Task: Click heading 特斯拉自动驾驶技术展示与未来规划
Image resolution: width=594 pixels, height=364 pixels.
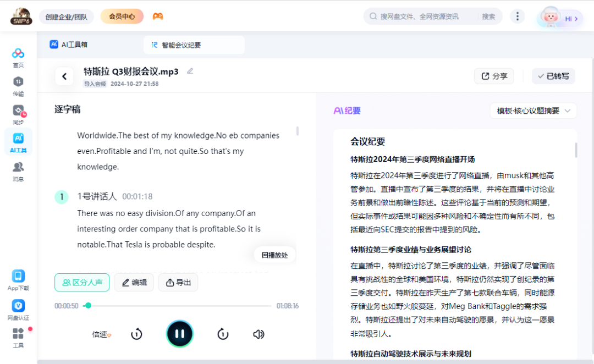Action: tap(411, 354)
